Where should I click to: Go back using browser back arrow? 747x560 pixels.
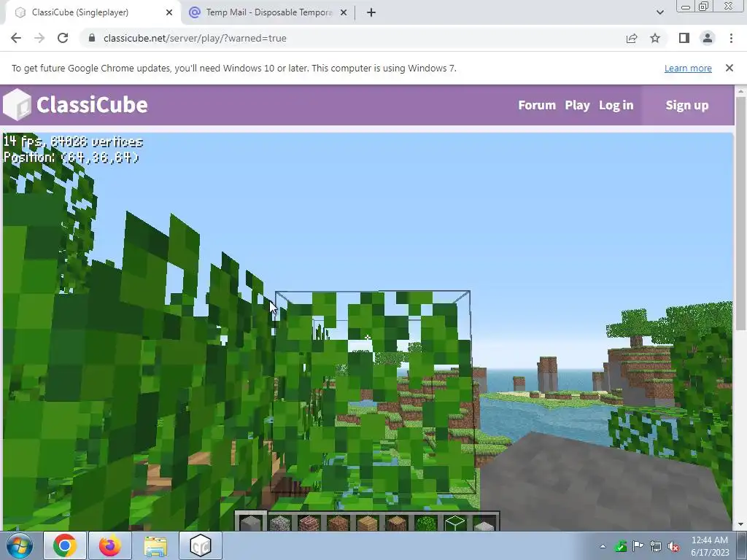coord(16,38)
